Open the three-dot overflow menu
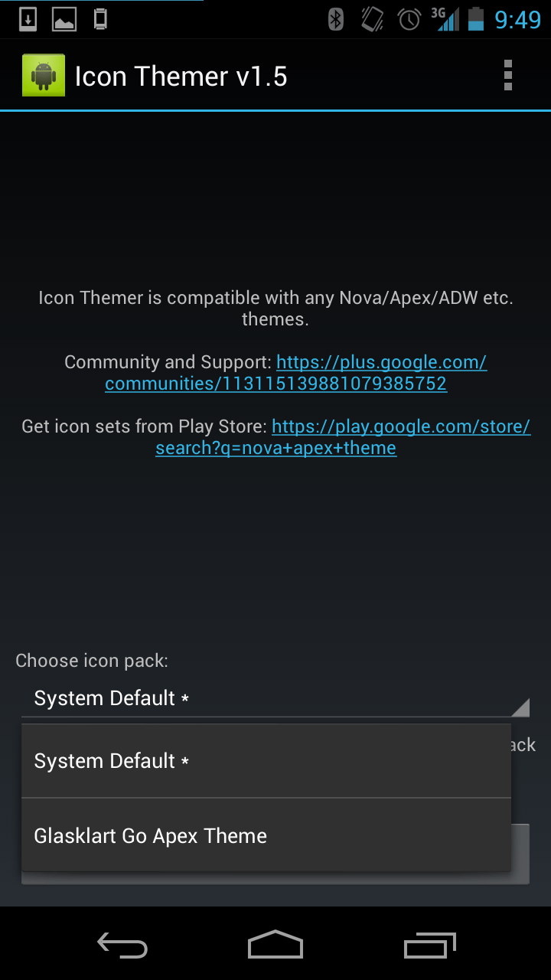This screenshot has height=980, width=551. (x=507, y=75)
